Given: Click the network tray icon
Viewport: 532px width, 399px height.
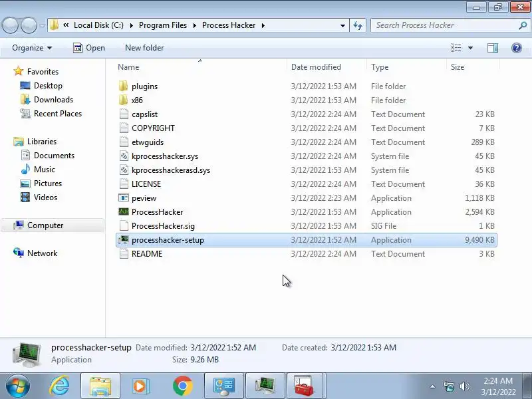Looking at the screenshot, I should click(x=448, y=386).
